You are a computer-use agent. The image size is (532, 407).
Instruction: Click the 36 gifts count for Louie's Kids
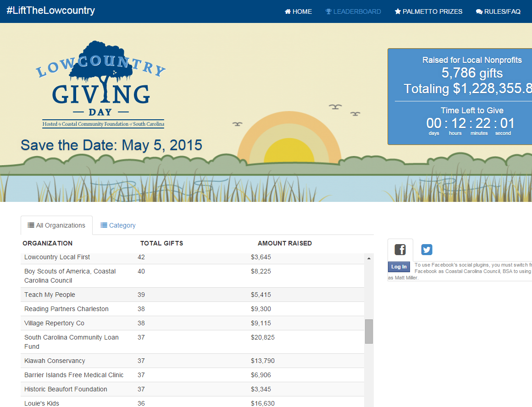click(141, 403)
